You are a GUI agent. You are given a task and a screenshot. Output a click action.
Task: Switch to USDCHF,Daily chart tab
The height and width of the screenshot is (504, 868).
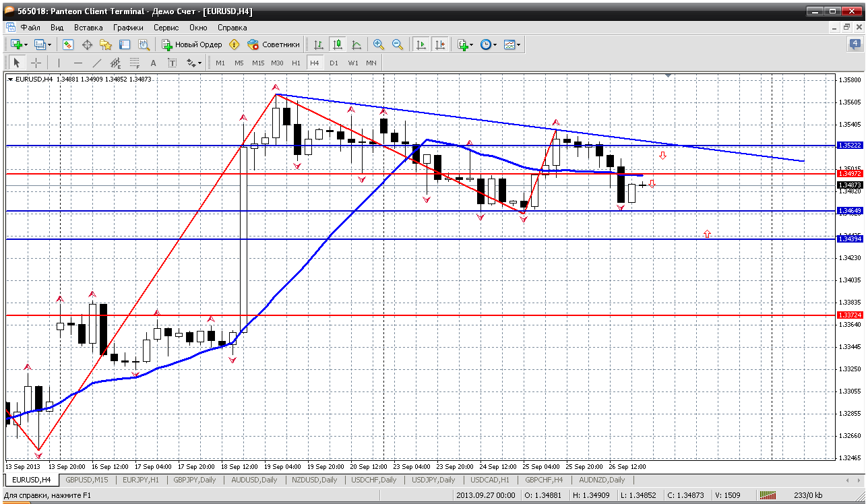(374, 480)
